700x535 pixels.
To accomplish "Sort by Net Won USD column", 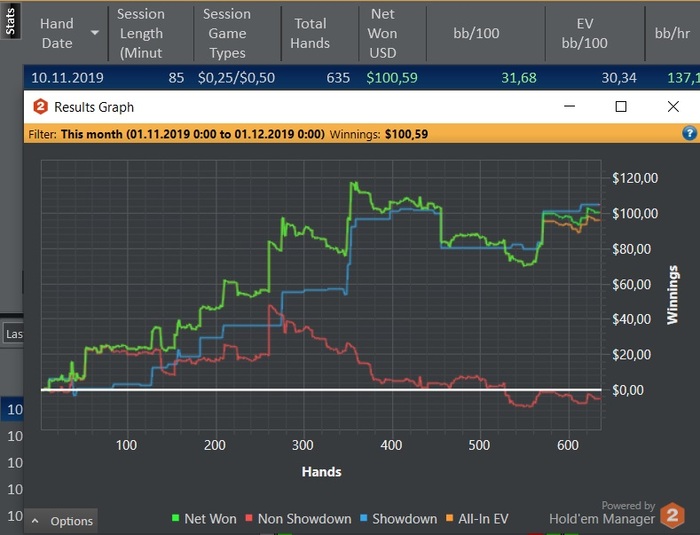I will [x=383, y=33].
